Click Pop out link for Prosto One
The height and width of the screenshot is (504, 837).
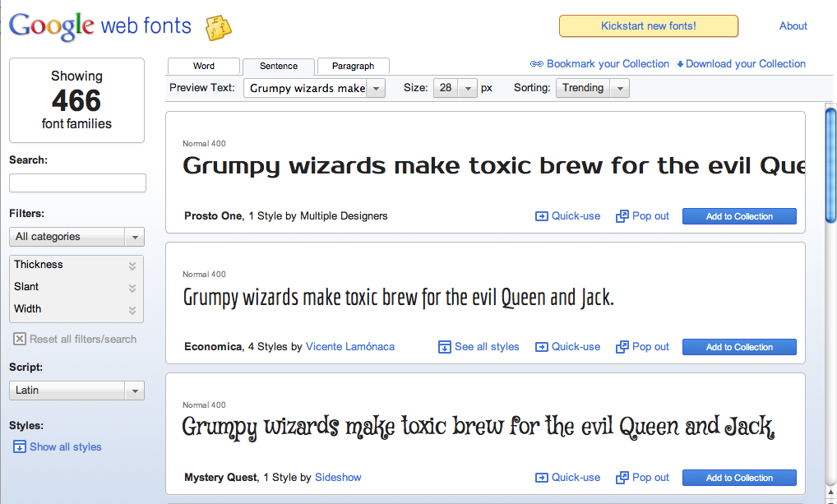coord(650,216)
